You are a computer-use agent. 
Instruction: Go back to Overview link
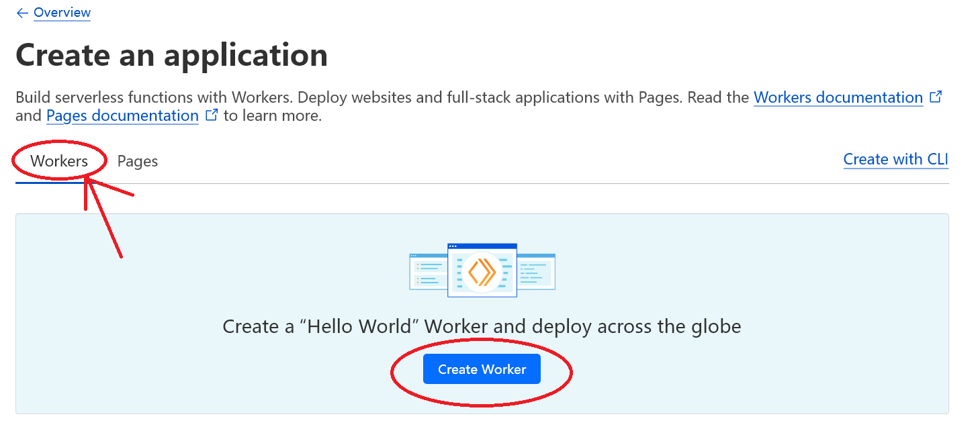(62, 13)
